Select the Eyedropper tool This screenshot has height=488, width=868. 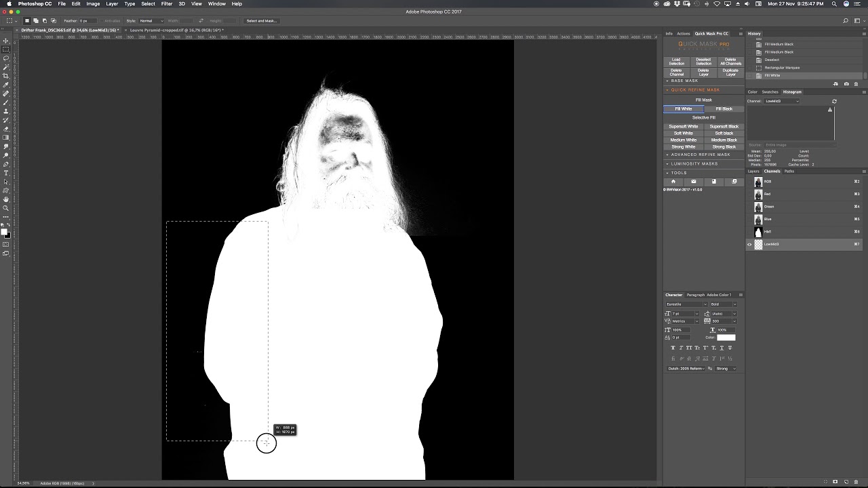pos(6,85)
